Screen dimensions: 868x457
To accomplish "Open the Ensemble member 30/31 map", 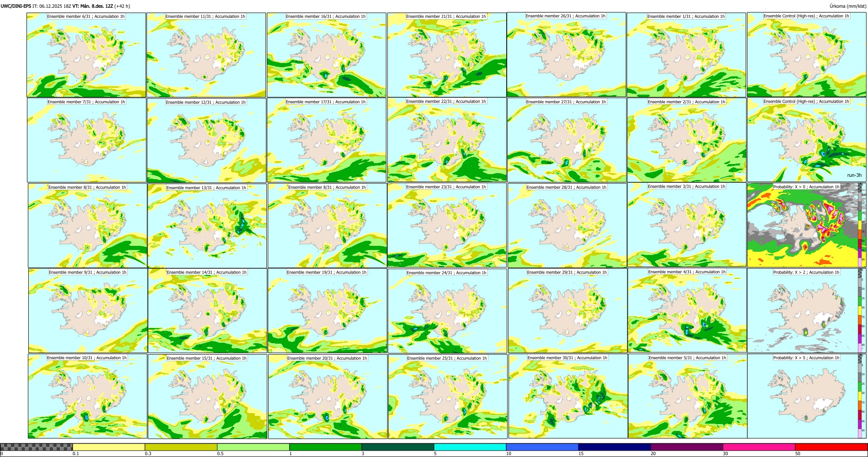I will point(568,396).
